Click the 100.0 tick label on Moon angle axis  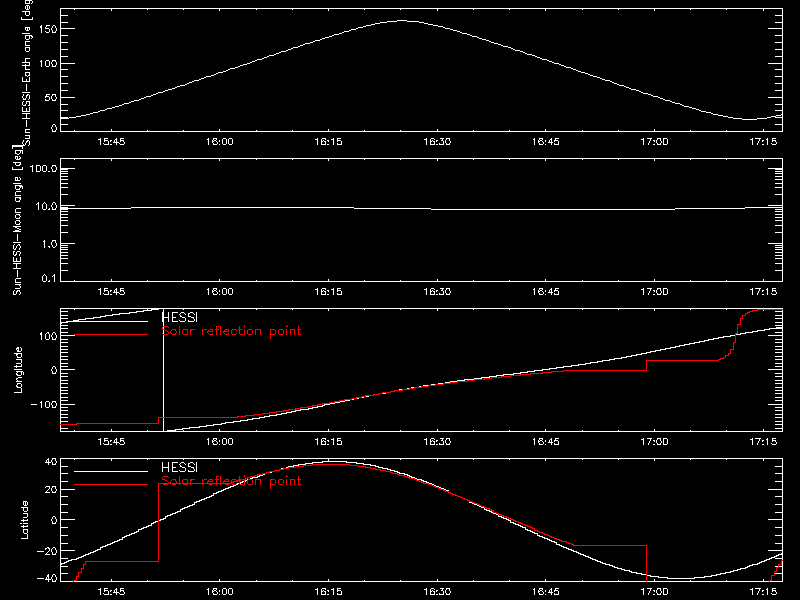point(43,168)
